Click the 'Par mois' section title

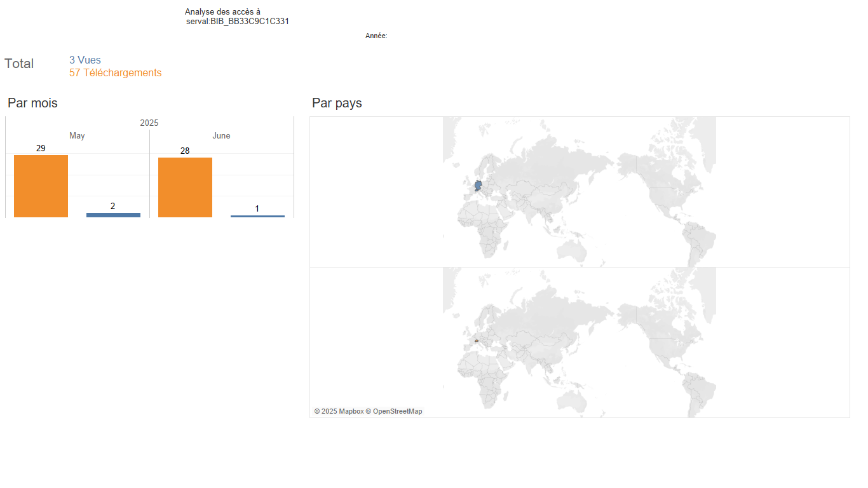pyautogui.click(x=32, y=103)
